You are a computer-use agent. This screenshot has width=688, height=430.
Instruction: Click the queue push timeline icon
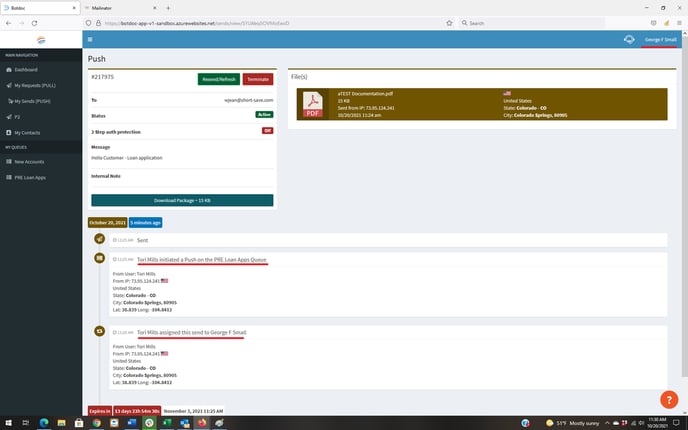tap(99, 259)
